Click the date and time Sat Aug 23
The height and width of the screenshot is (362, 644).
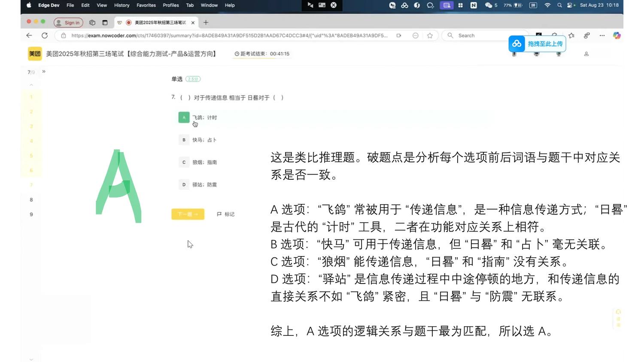tap(599, 5)
